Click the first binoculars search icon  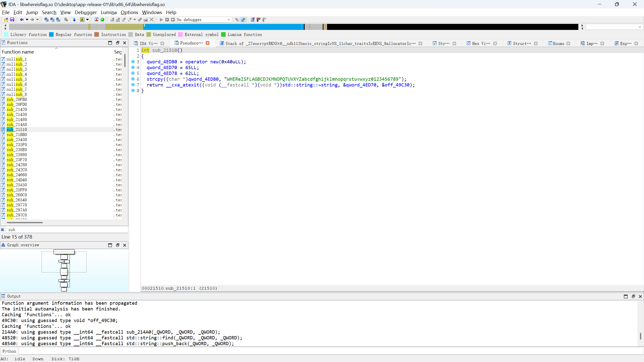tap(46, 20)
